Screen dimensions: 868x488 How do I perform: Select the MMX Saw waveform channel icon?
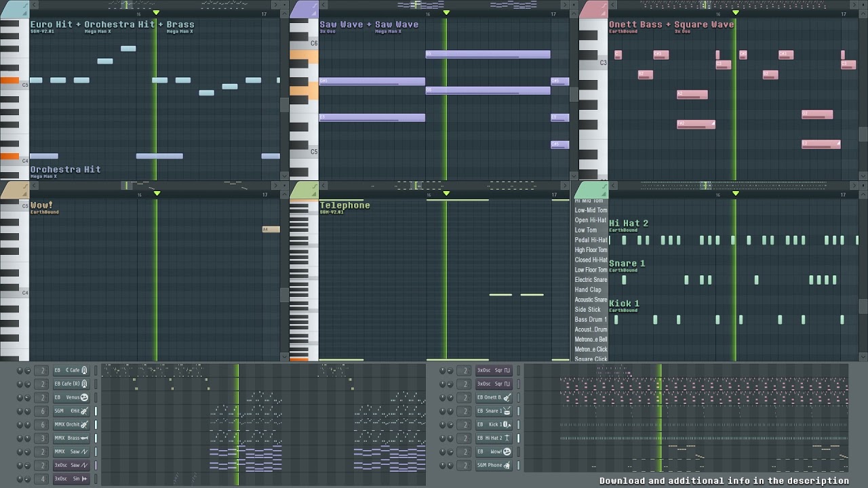click(84, 451)
